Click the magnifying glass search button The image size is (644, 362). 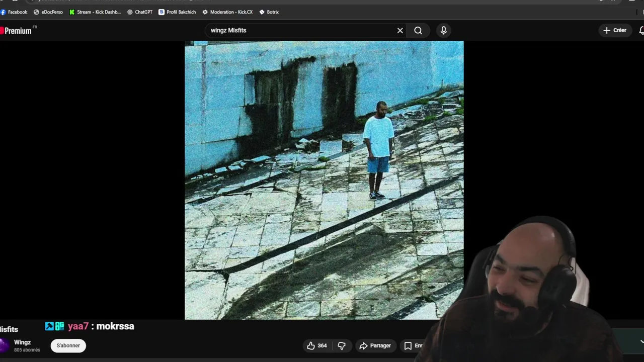418,31
